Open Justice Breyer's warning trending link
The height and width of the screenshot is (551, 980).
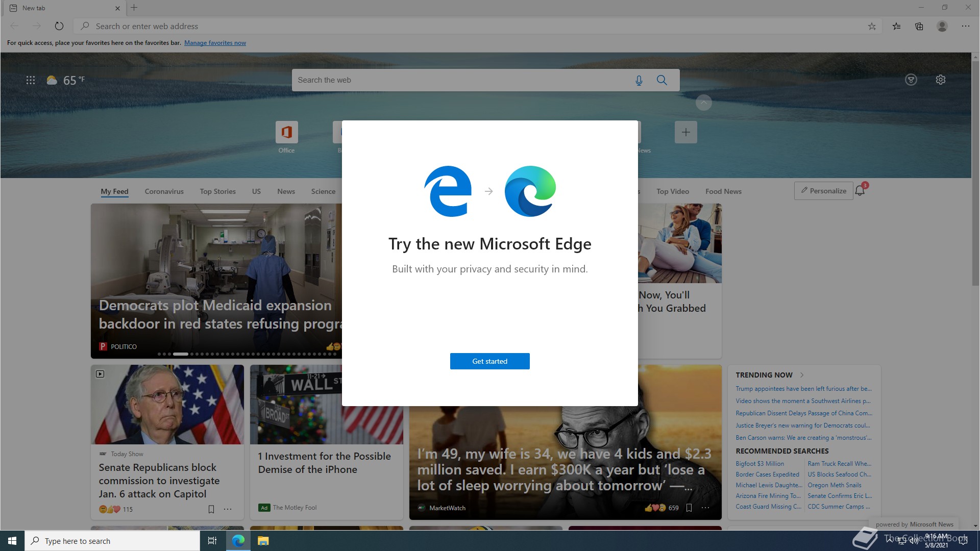(x=803, y=425)
